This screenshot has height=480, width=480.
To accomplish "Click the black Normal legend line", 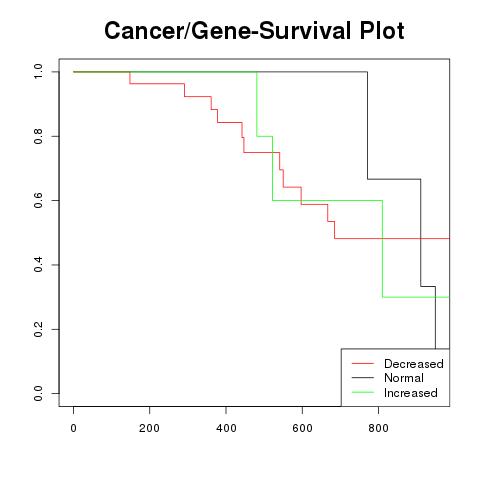I will click(x=363, y=378).
